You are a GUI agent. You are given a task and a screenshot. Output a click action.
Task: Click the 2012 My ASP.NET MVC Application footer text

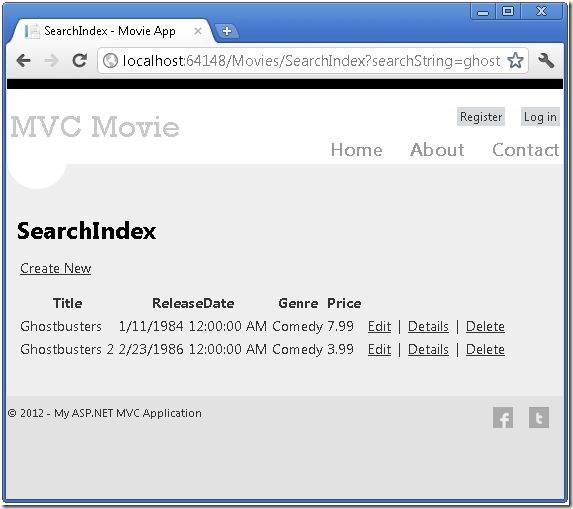(x=105, y=413)
